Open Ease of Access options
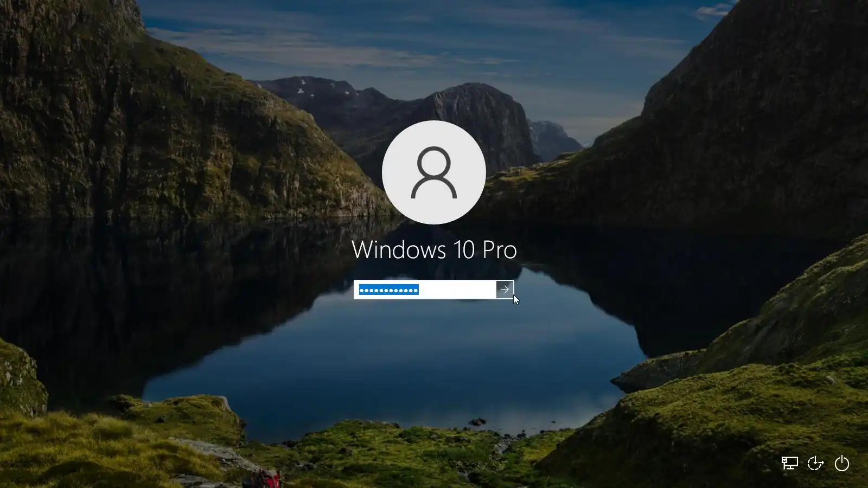 (x=815, y=464)
